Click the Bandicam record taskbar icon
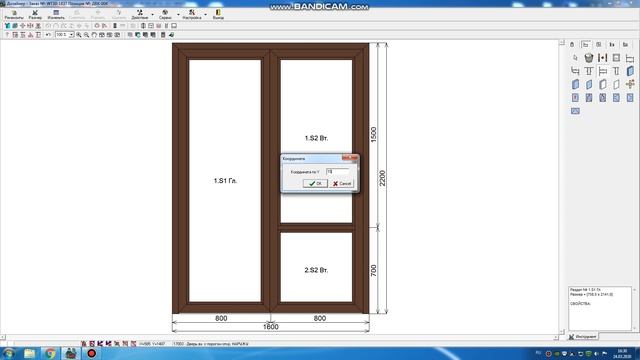Viewport: 640px width, 360px height. click(x=92, y=353)
